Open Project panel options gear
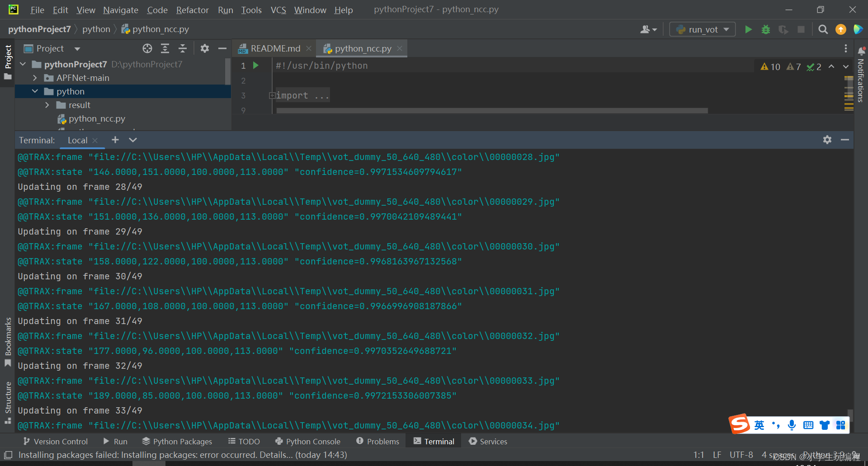The height and width of the screenshot is (466, 868). click(205, 48)
